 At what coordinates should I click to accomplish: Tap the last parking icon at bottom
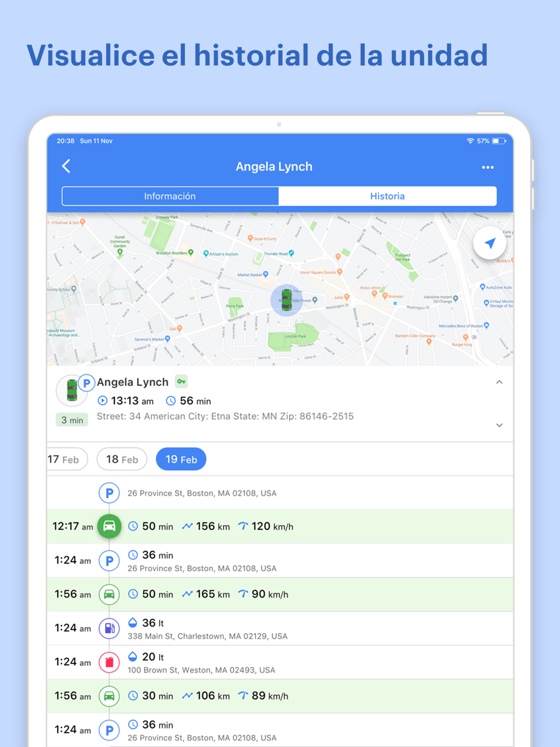tap(109, 730)
